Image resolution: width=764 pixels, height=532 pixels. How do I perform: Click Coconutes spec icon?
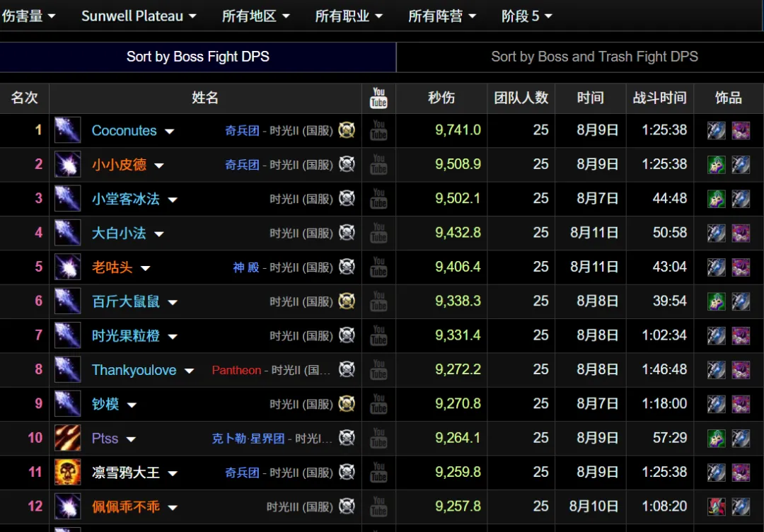[x=67, y=129]
